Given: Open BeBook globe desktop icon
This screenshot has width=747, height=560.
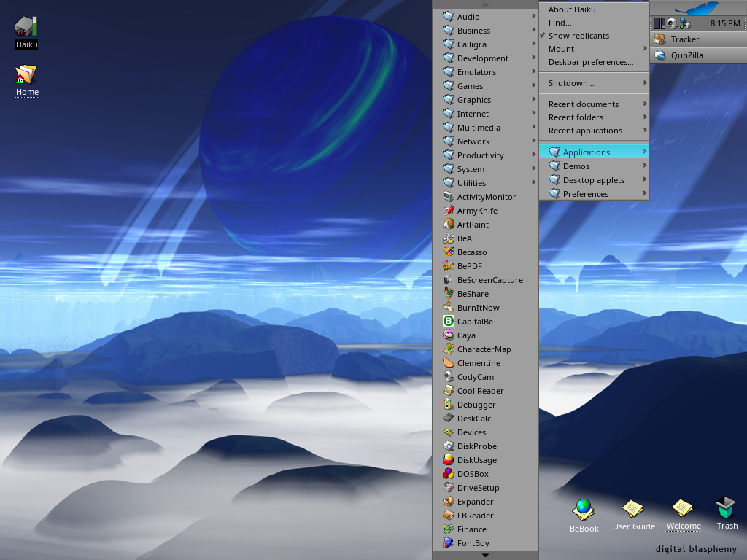Looking at the screenshot, I should pos(584,510).
